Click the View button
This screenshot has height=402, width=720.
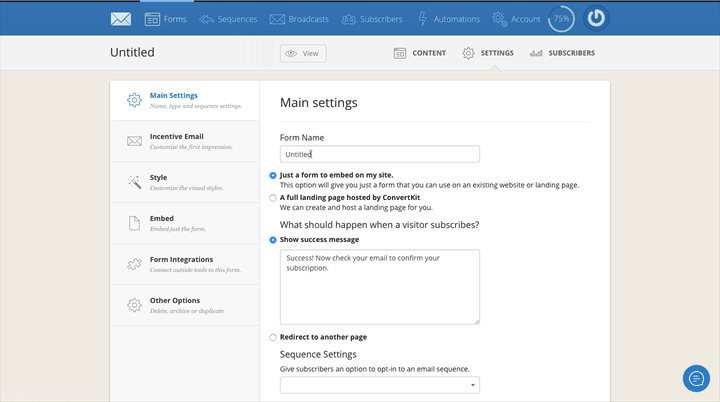click(x=303, y=53)
